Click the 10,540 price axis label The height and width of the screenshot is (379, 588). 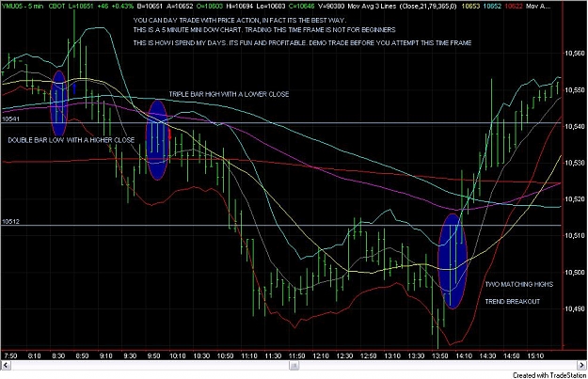(x=575, y=127)
